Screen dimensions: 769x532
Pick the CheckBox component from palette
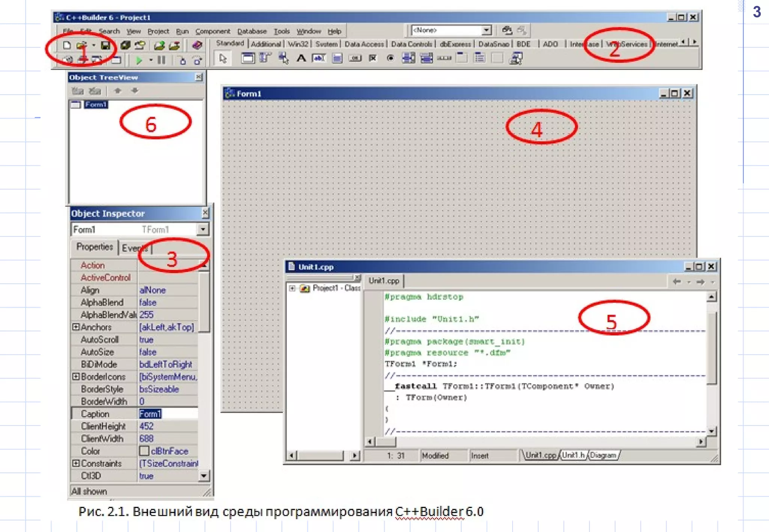(372, 58)
